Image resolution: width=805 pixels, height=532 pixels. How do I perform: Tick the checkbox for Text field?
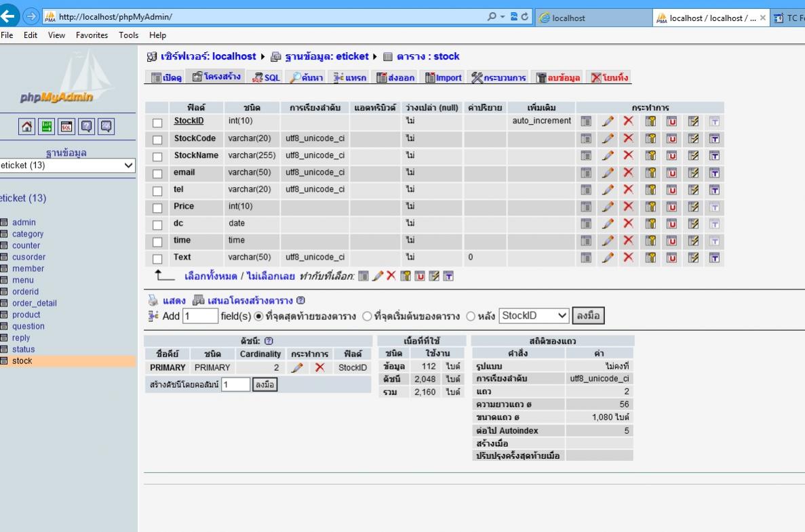pos(157,259)
